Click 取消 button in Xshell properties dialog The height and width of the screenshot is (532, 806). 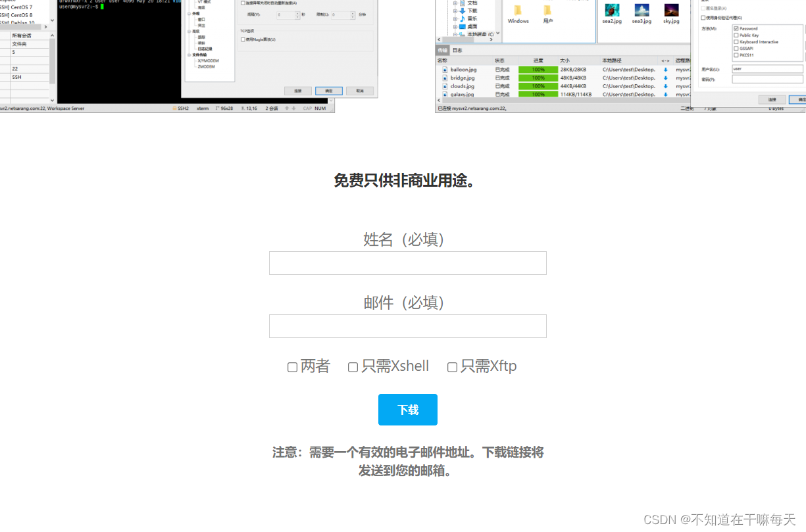360,91
